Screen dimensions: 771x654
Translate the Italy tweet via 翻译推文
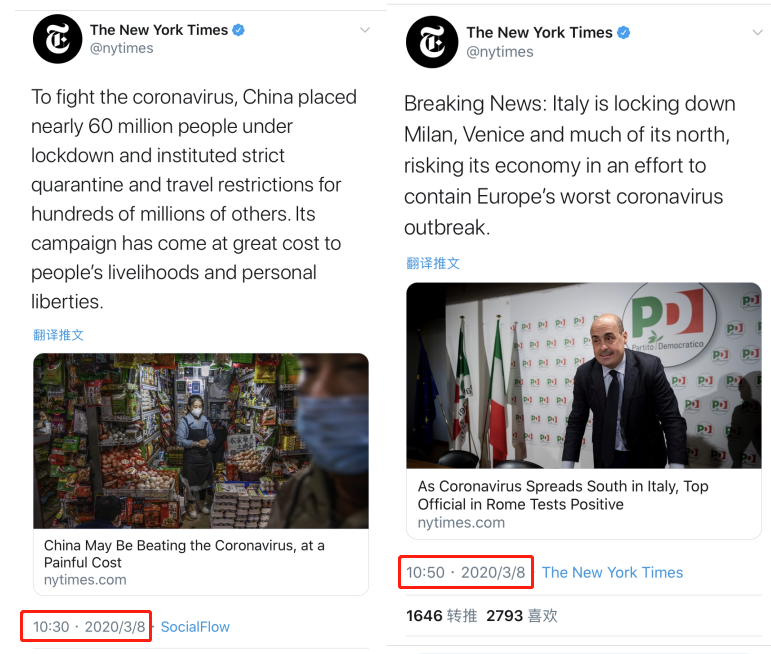[433, 263]
